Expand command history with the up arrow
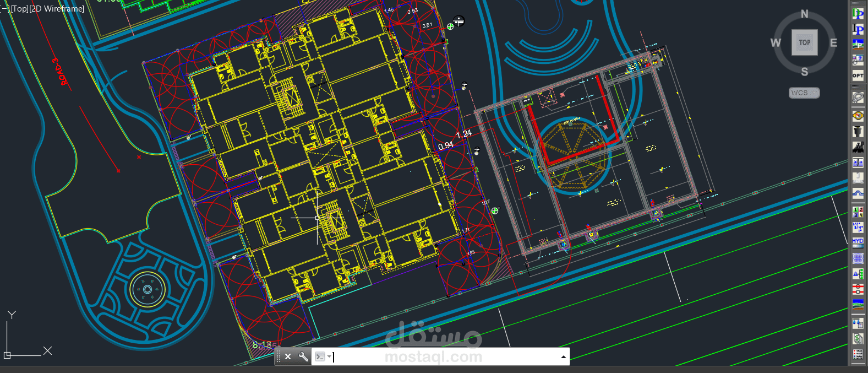 pos(563,357)
